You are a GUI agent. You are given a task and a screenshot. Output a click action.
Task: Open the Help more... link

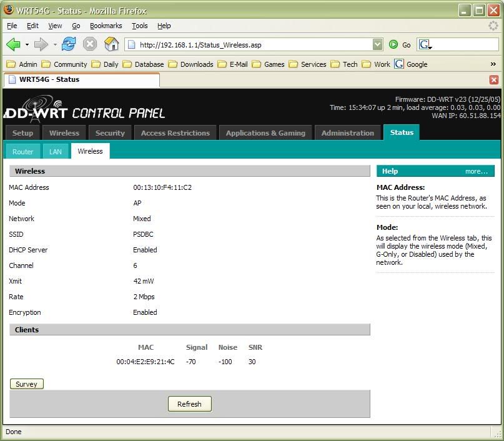point(476,171)
